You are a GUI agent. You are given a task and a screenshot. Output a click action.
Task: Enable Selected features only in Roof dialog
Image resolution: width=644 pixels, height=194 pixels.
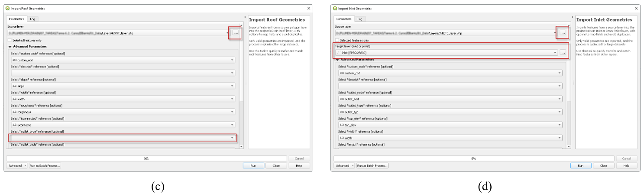10,40
